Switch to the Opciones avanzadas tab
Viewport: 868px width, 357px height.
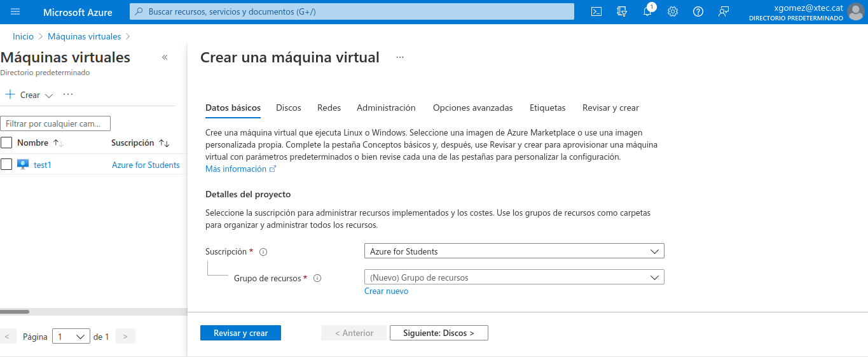point(473,108)
